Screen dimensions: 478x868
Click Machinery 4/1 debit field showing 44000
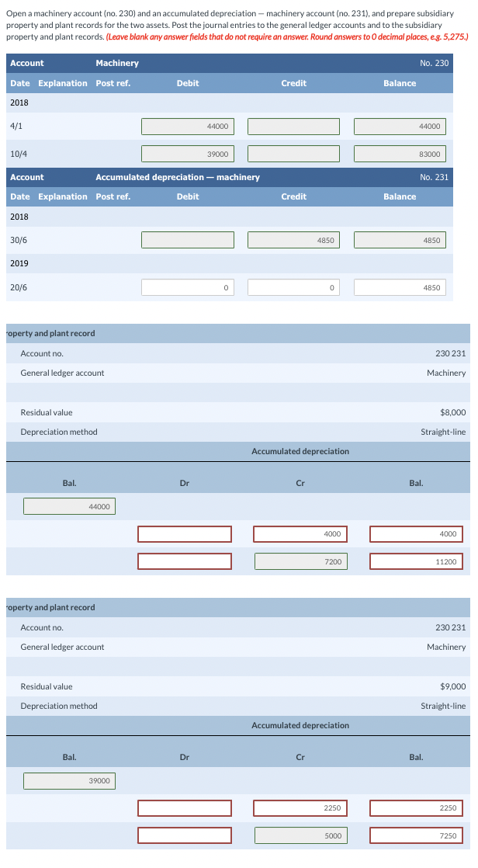pyautogui.click(x=188, y=127)
